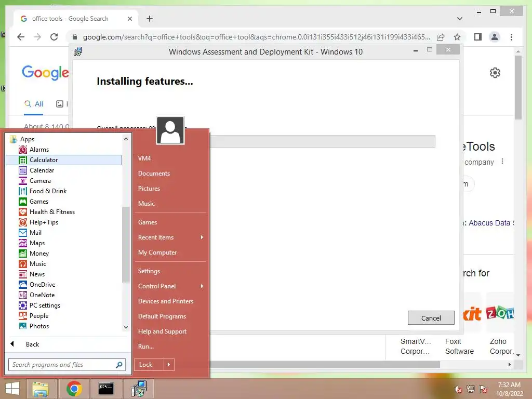The height and width of the screenshot is (399, 532).
Task: Open VM4 user folder
Action: pyautogui.click(x=144, y=158)
